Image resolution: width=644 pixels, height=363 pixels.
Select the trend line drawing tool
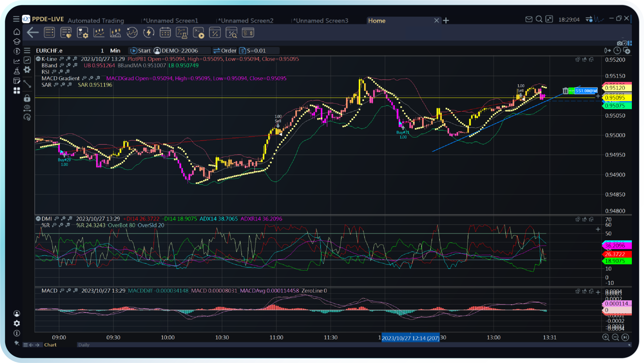[27, 84]
